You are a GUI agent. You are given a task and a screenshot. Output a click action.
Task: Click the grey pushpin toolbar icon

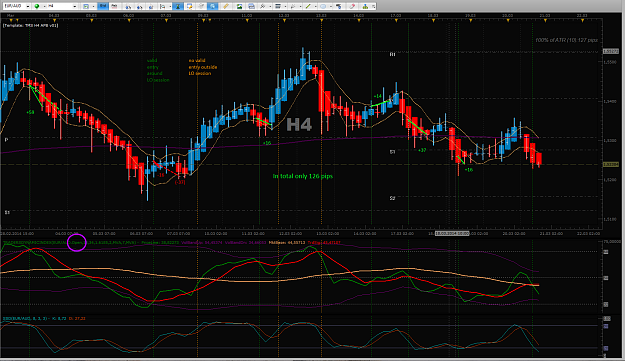coord(201,6)
